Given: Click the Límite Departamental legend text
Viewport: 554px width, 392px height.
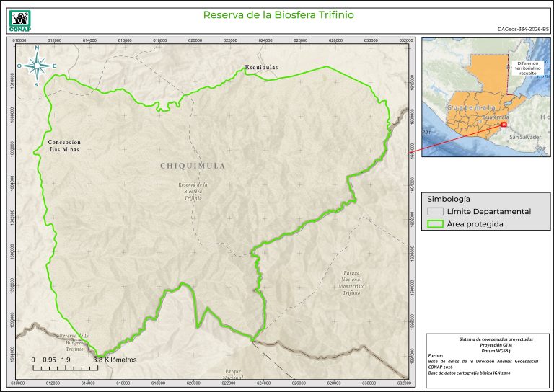Looking at the screenshot, I should click(x=489, y=212).
